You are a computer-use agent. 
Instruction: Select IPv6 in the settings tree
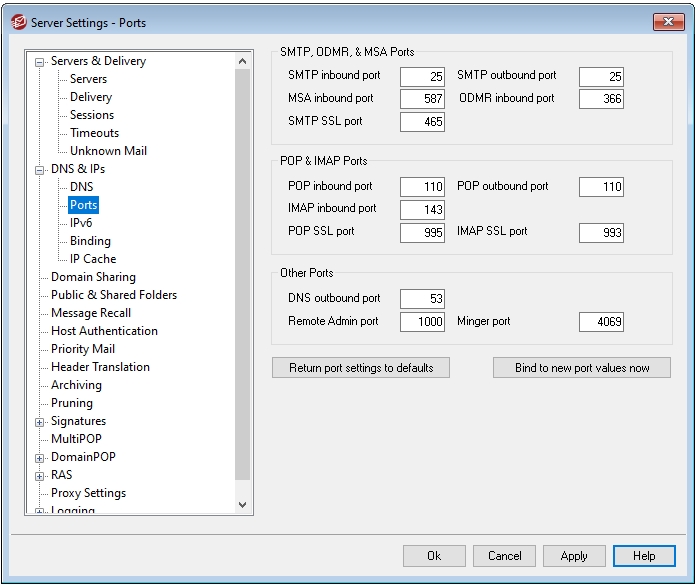click(80, 223)
